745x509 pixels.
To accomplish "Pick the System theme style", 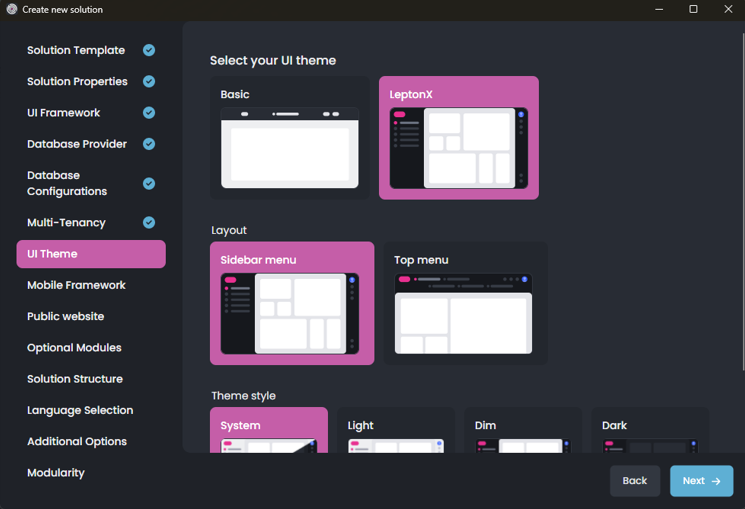I will 268,430.
